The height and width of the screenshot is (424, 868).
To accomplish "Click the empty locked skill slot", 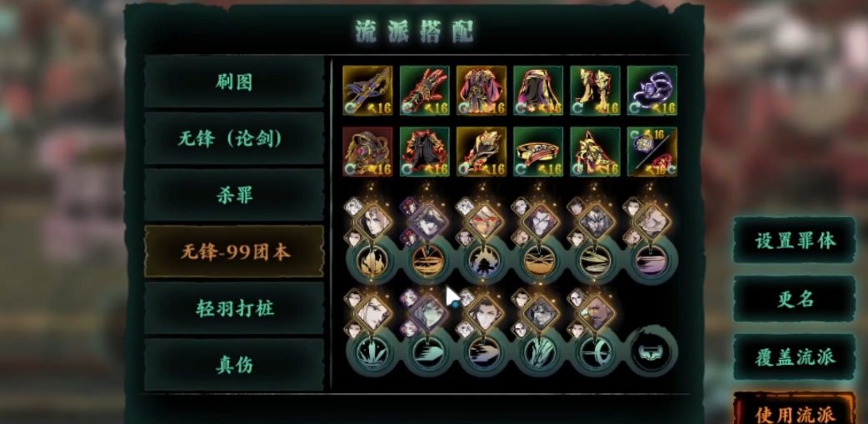I will 652,352.
